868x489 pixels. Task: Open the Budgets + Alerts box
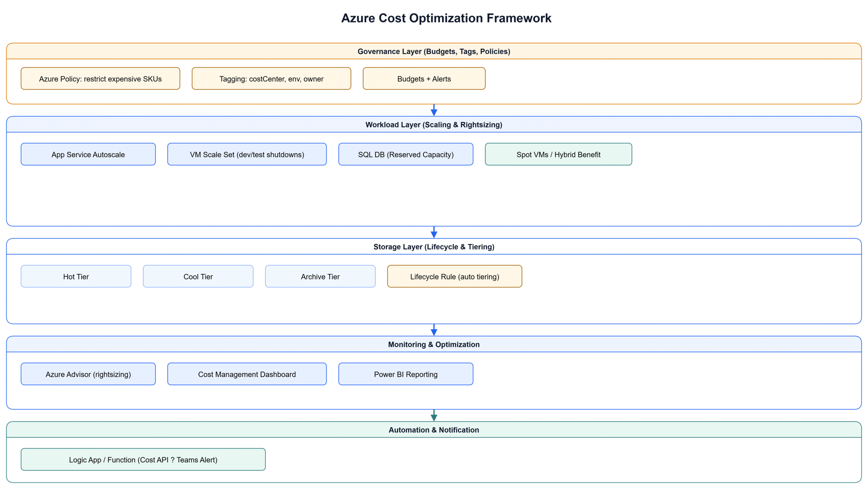424,79
